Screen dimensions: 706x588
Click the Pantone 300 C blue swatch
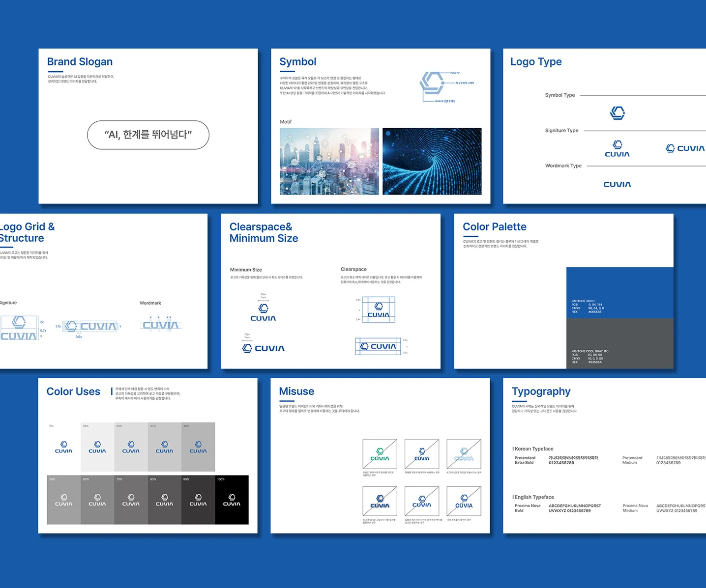(x=619, y=293)
